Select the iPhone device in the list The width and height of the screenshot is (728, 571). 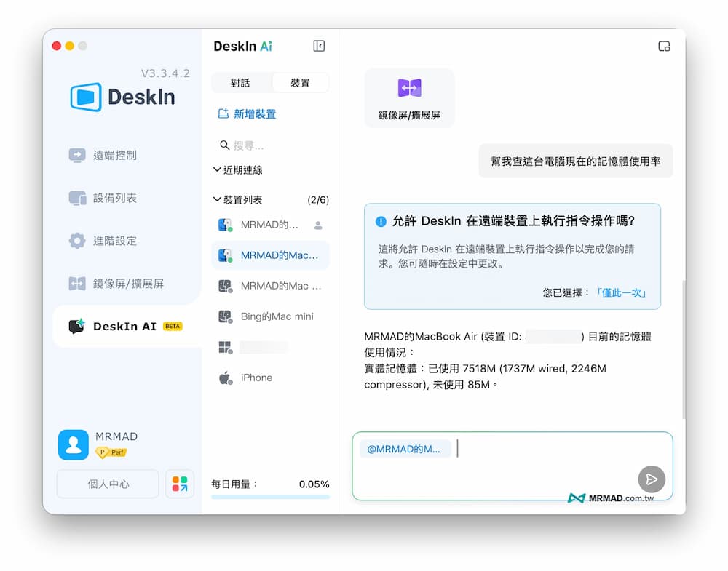pos(256,377)
